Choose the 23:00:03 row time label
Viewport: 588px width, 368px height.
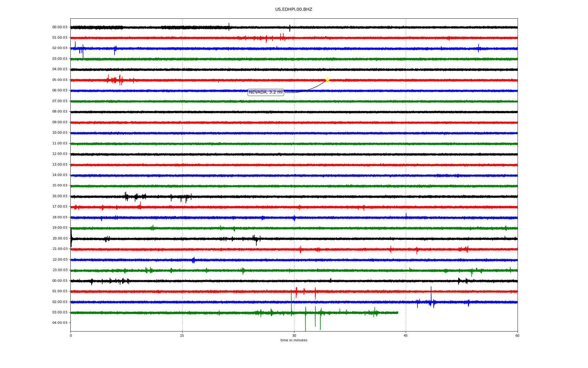[60, 270]
